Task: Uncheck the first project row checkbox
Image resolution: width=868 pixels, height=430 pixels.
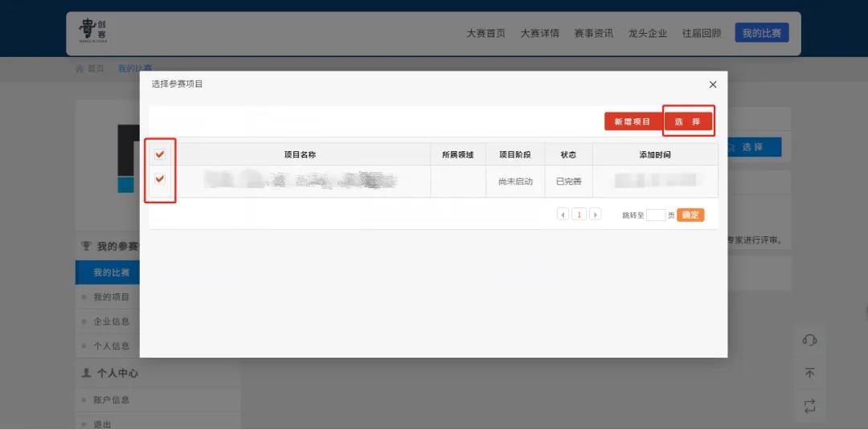Action: [x=160, y=179]
